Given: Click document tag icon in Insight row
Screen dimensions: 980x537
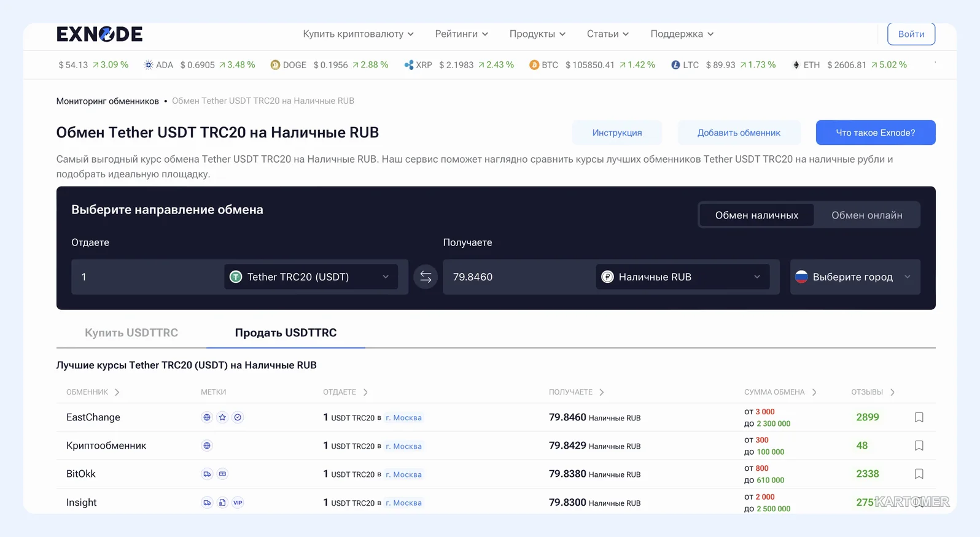Looking at the screenshot, I should pos(222,503).
